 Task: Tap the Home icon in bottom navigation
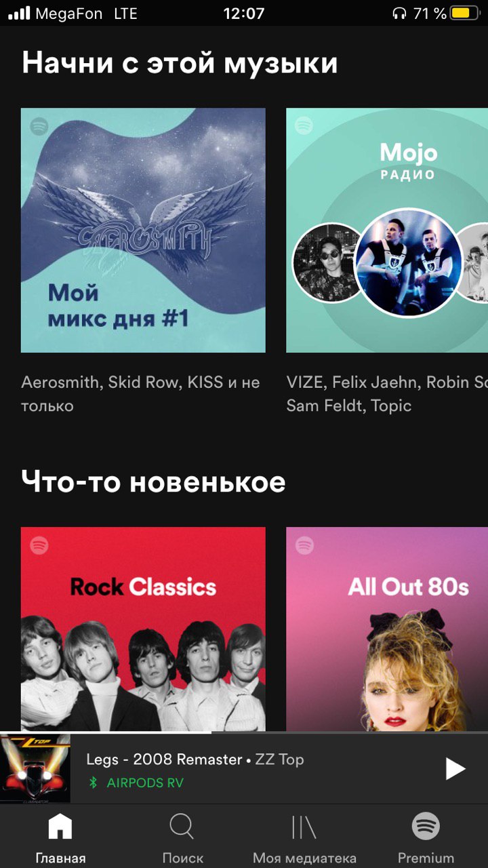pos(60,826)
